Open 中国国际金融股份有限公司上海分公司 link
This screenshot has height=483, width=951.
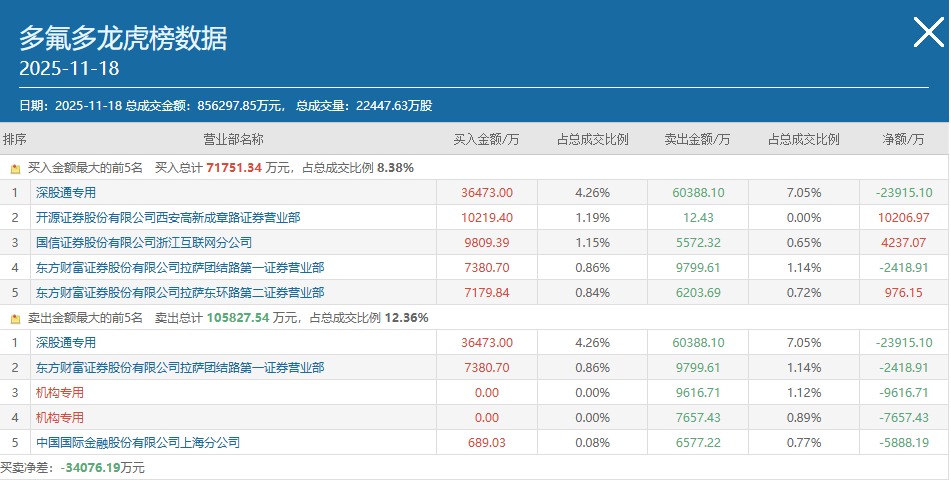(138, 442)
